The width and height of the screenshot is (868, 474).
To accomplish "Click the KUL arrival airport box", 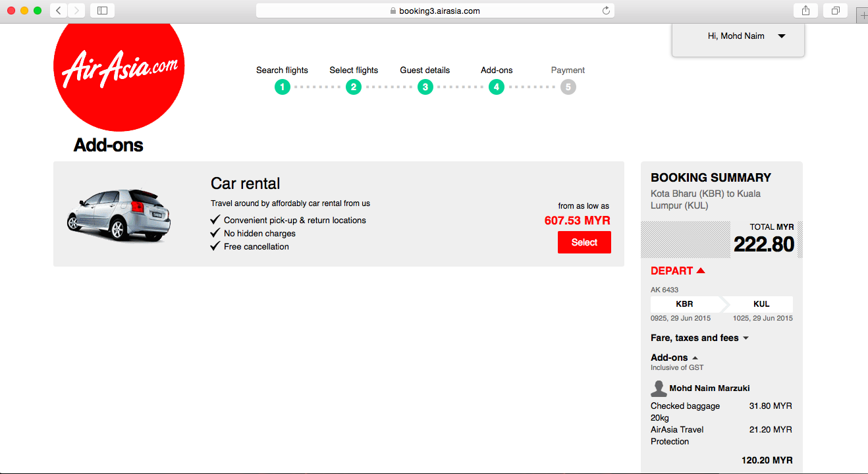I will 761,304.
